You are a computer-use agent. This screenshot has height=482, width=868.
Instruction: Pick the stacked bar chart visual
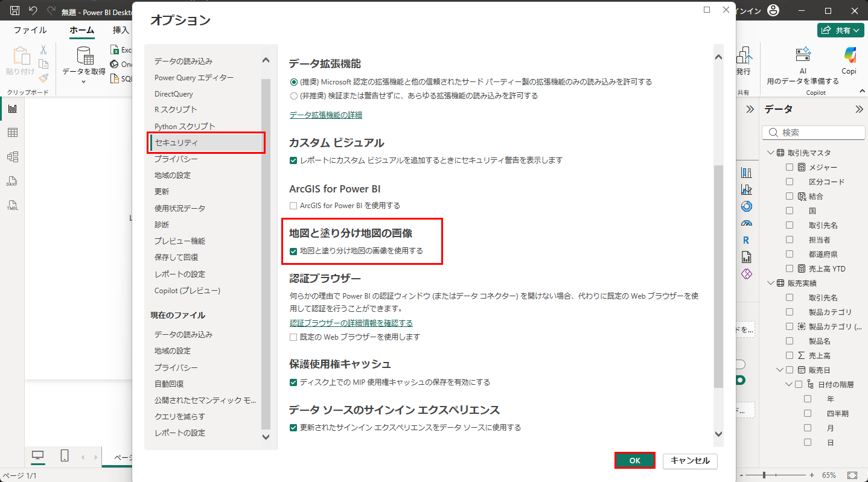click(747, 173)
